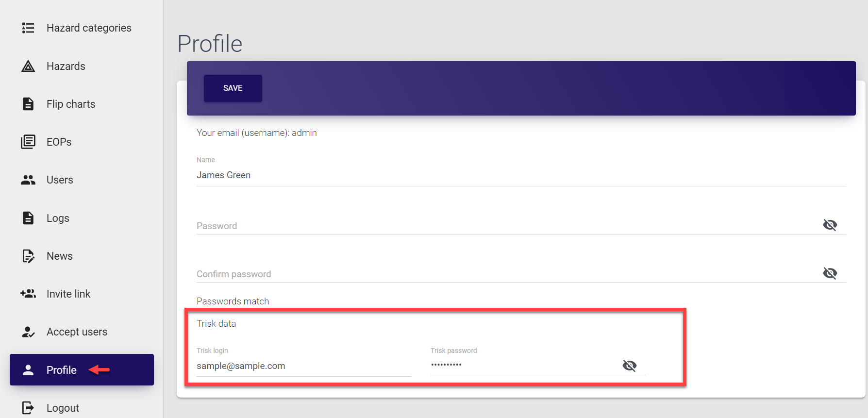
Task: Select Profile in the sidebar
Action: click(62, 370)
